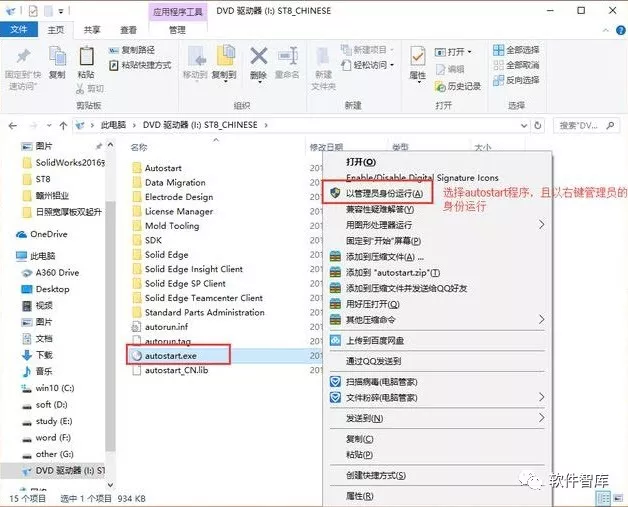This screenshot has width=628, height=507.
Task: Click the Up one level arrow
Action: click(63, 126)
